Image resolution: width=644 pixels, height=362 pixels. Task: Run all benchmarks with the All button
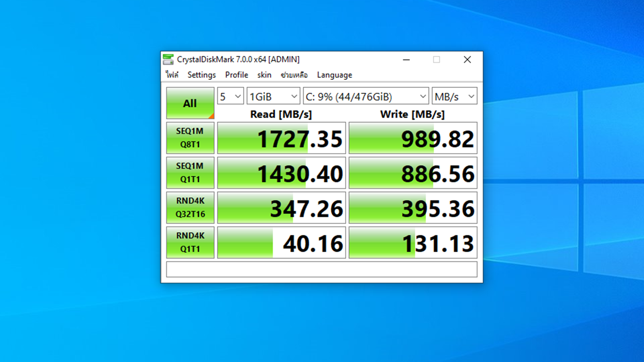click(190, 103)
